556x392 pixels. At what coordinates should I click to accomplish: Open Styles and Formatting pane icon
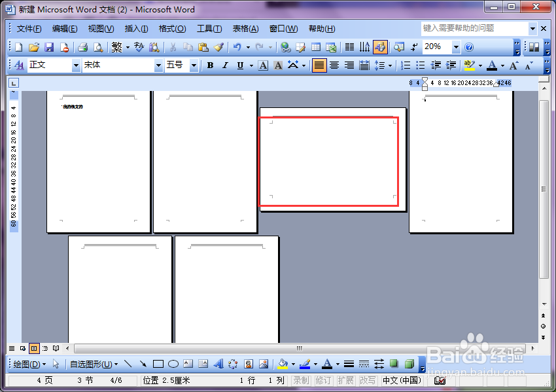19,65
